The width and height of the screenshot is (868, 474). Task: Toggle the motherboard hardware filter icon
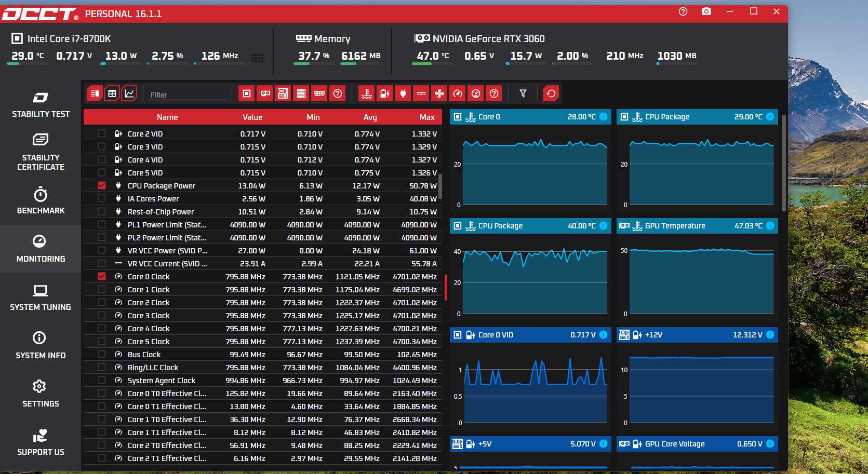(x=283, y=93)
